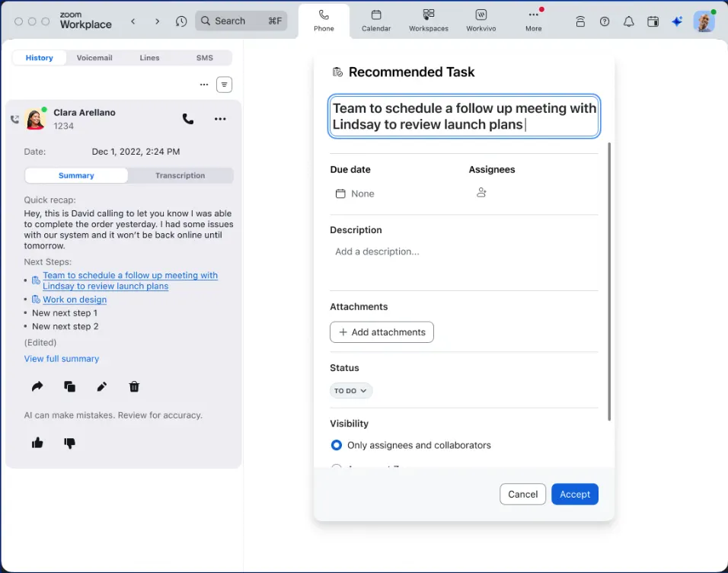728x573 pixels.
Task: Add assignees using the person icon
Action: click(x=481, y=193)
